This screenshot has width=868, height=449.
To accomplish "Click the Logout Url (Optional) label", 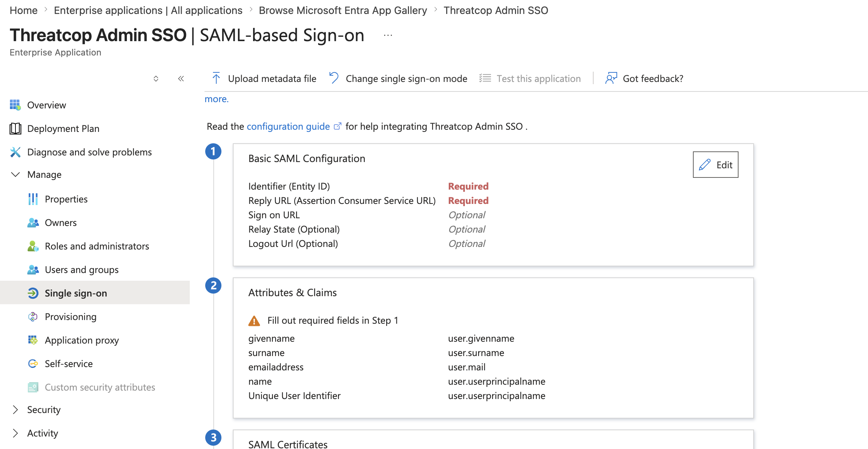I will click(x=293, y=244).
